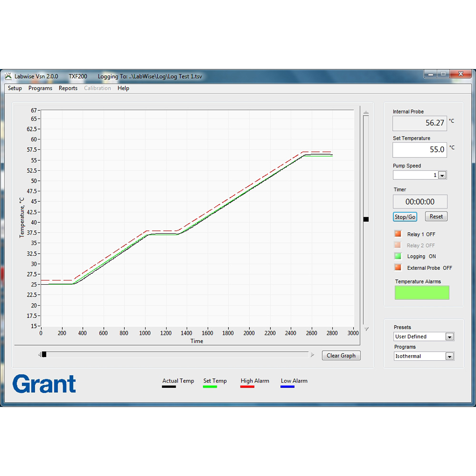
Task: Click the vertical slider up arrow
Action: pyautogui.click(x=366, y=113)
